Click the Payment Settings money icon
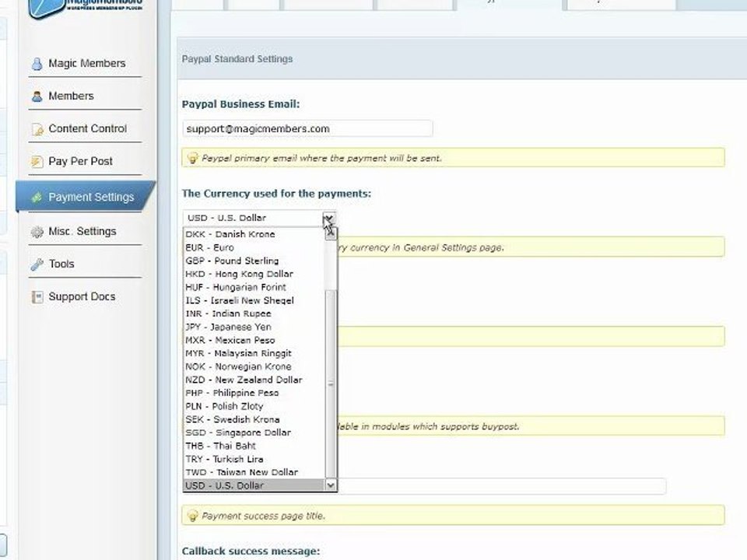Screen dimensions: 747x560 point(37,197)
